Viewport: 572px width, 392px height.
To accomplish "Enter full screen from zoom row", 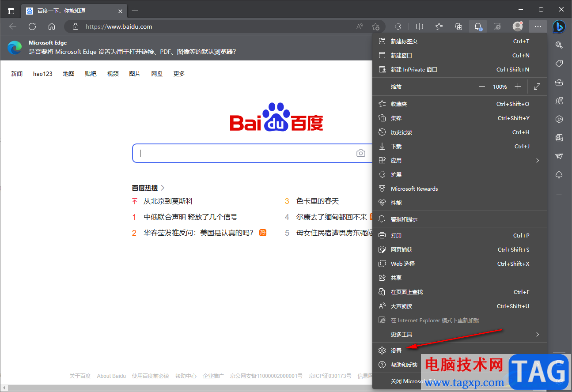I will [x=537, y=87].
